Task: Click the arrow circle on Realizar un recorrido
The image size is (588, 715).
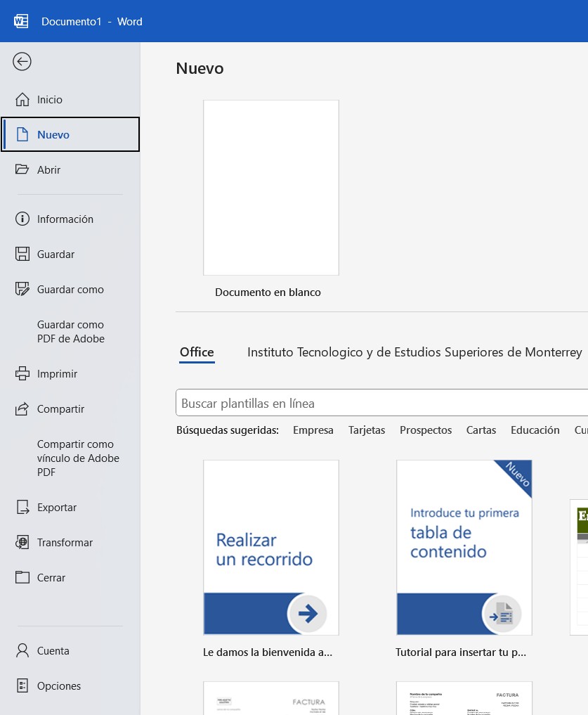Action: coord(308,613)
